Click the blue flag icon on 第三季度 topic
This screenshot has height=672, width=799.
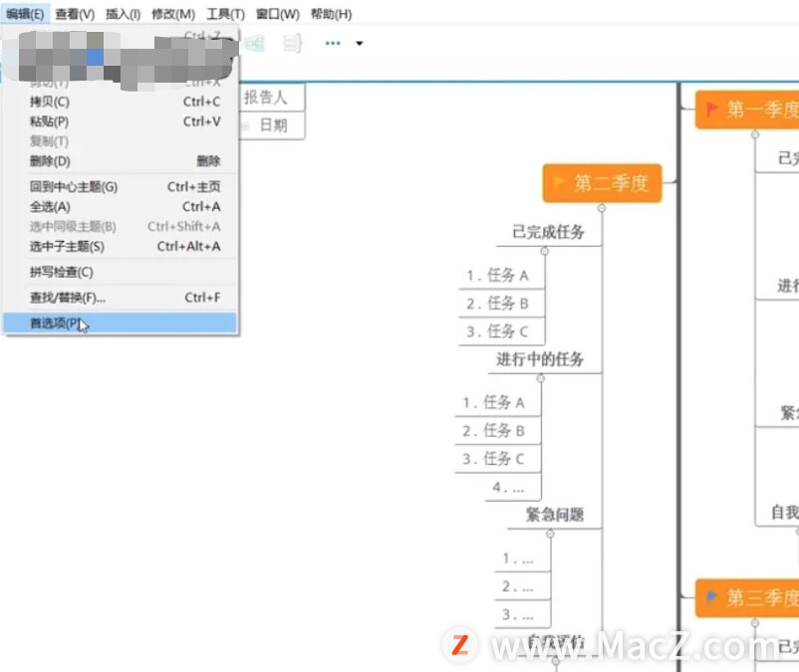(711, 596)
